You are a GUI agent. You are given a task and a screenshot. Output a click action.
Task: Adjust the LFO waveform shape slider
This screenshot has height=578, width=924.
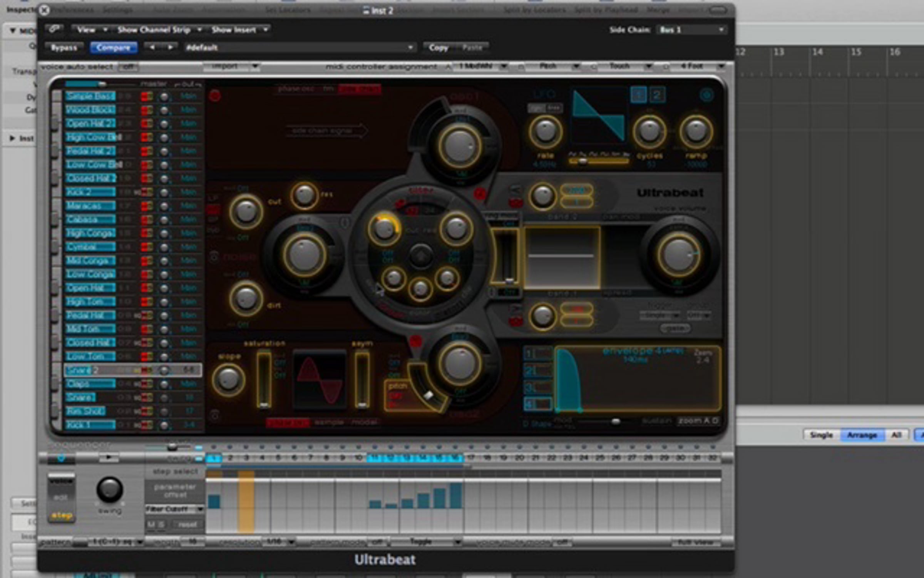coord(599,161)
